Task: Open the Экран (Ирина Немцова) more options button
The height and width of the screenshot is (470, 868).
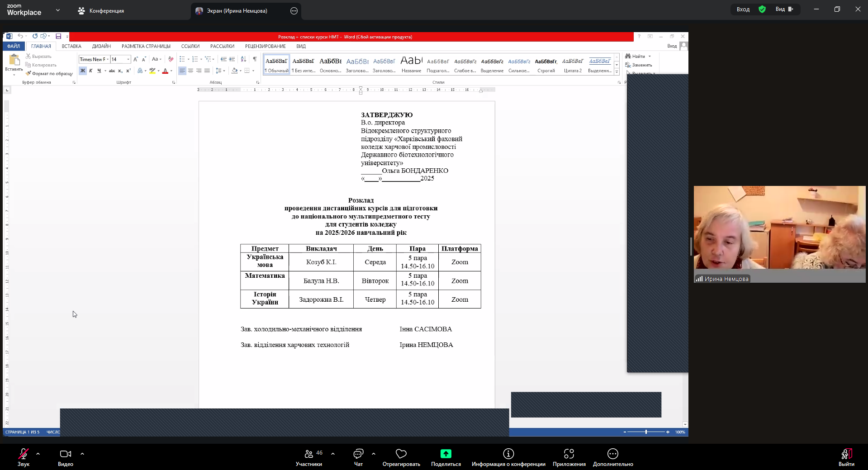Action: 294,11
